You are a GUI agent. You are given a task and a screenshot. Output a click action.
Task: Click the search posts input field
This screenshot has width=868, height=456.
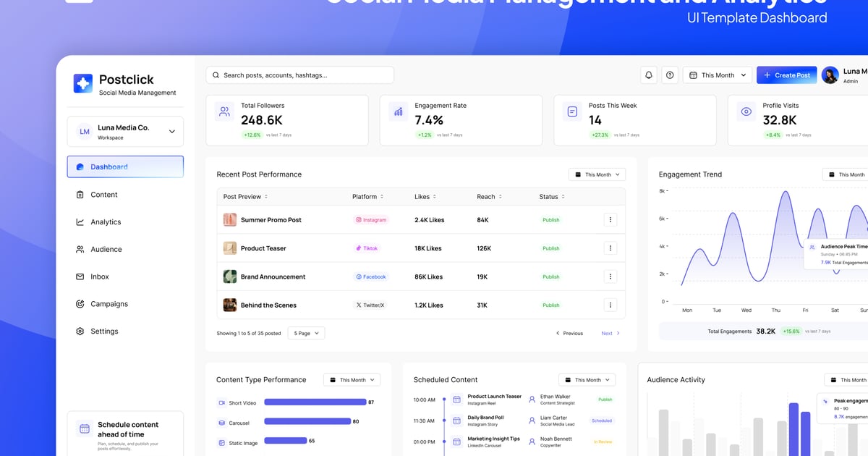pyautogui.click(x=300, y=75)
